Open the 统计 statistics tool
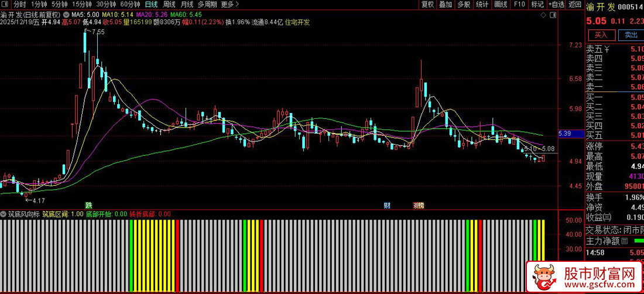The height and width of the screenshot is (294, 644). 482,5
